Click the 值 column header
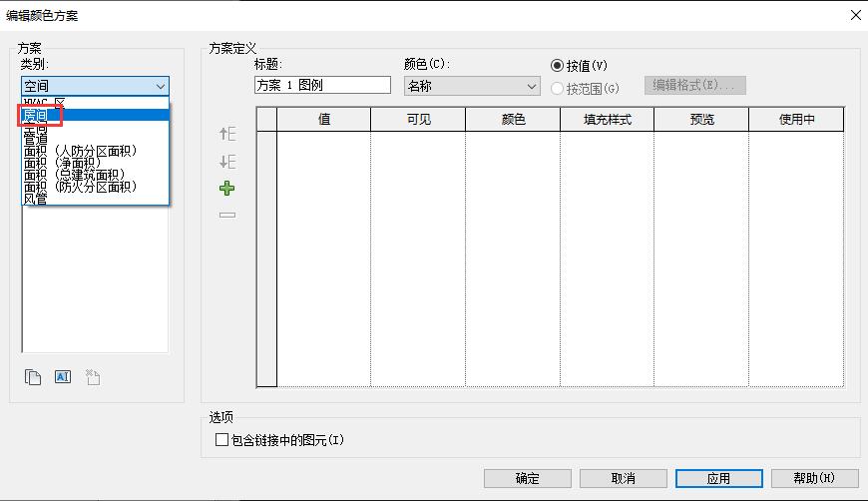This screenshot has width=868, height=501. 324,119
